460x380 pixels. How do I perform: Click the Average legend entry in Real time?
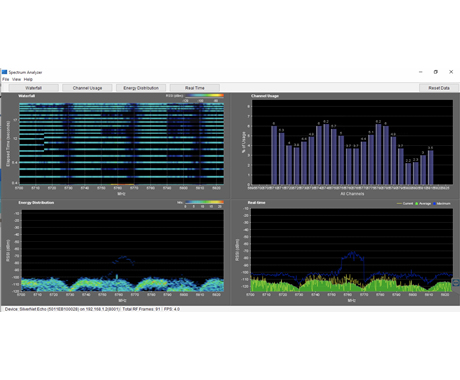[x=423, y=203]
